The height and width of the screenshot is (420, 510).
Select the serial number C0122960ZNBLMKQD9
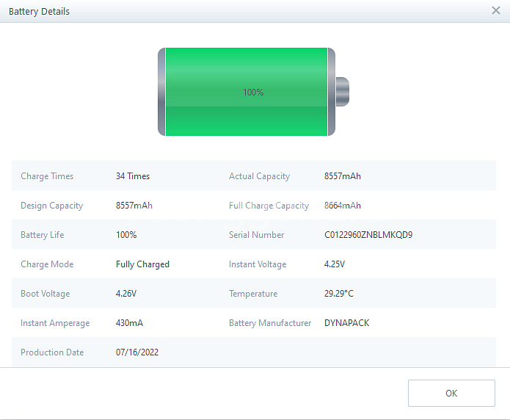[368, 235]
